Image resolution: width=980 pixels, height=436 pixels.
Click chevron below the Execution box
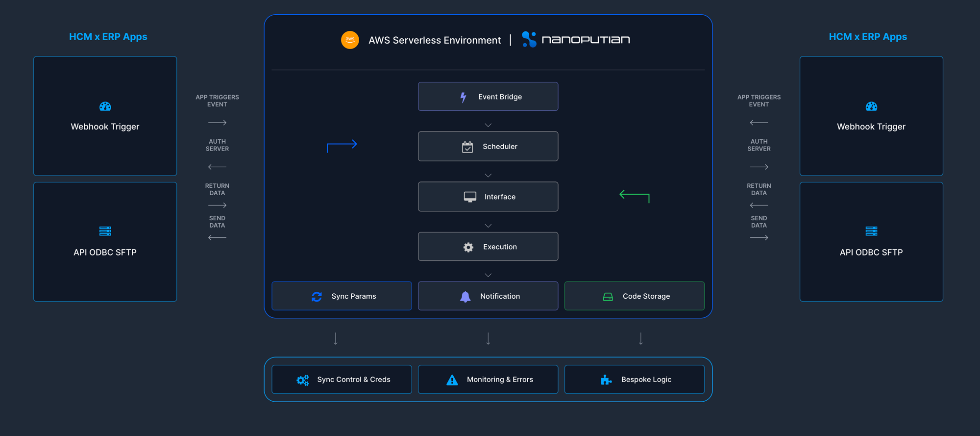tap(488, 275)
